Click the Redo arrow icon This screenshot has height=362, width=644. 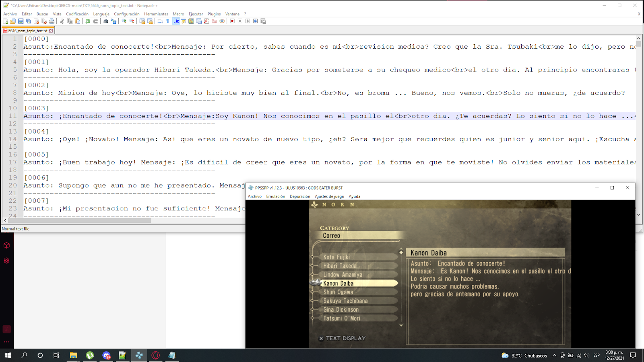coord(95,21)
